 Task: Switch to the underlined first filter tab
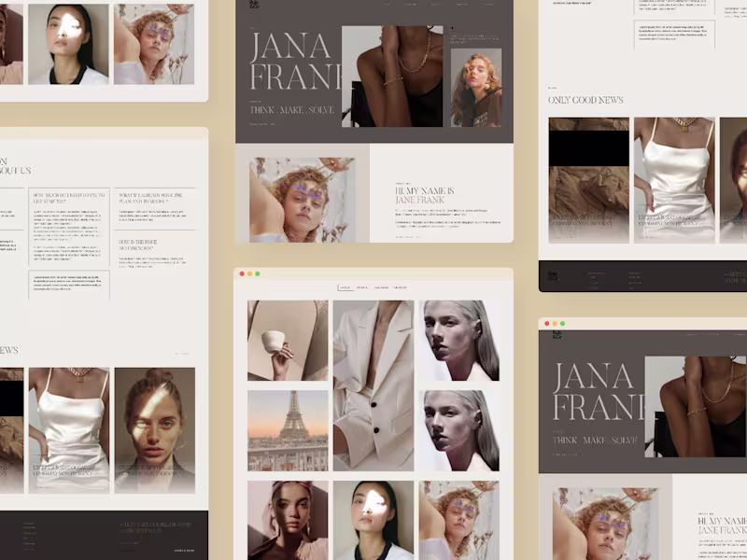346,287
